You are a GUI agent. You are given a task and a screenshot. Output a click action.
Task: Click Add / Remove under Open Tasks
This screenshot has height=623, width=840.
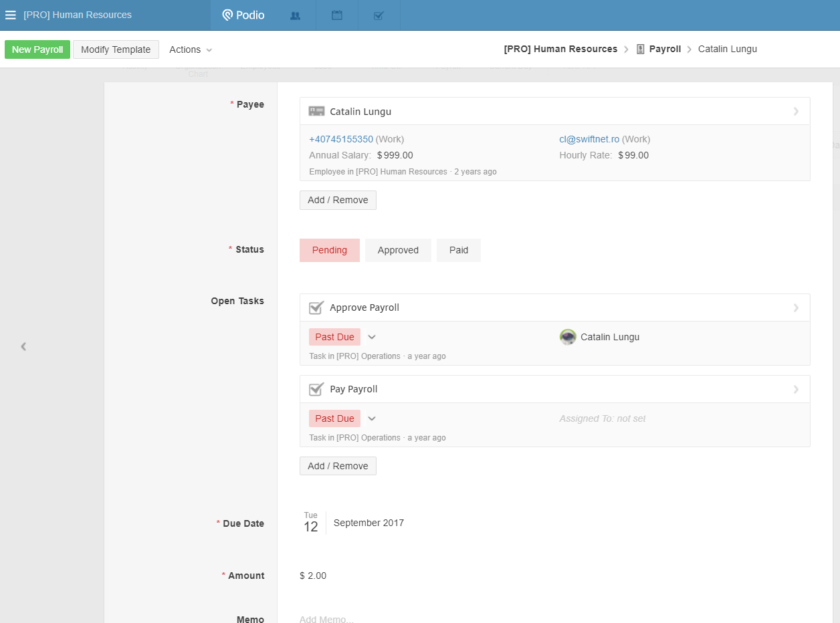point(338,466)
